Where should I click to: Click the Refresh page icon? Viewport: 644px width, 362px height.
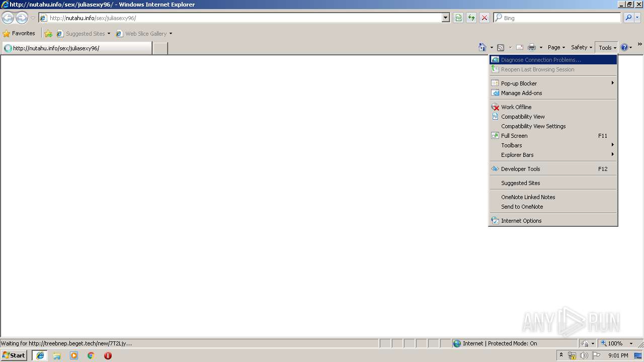click(x=471, y=18)
